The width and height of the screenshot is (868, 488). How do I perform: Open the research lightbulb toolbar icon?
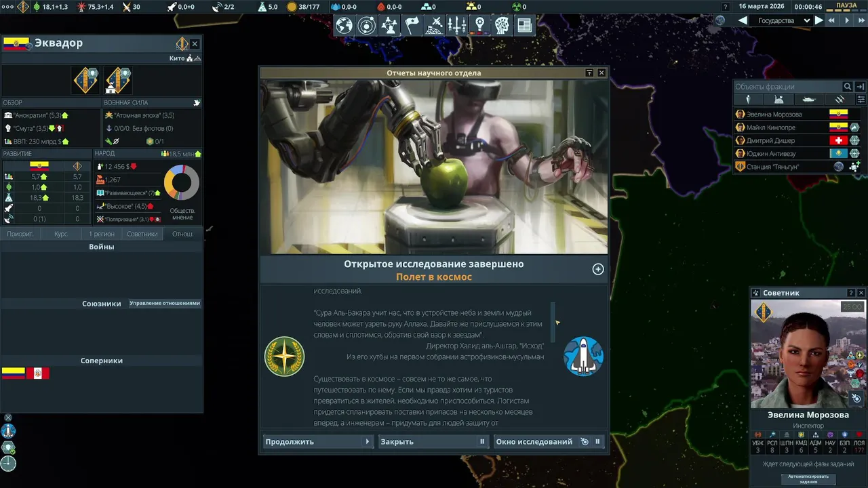479,26
